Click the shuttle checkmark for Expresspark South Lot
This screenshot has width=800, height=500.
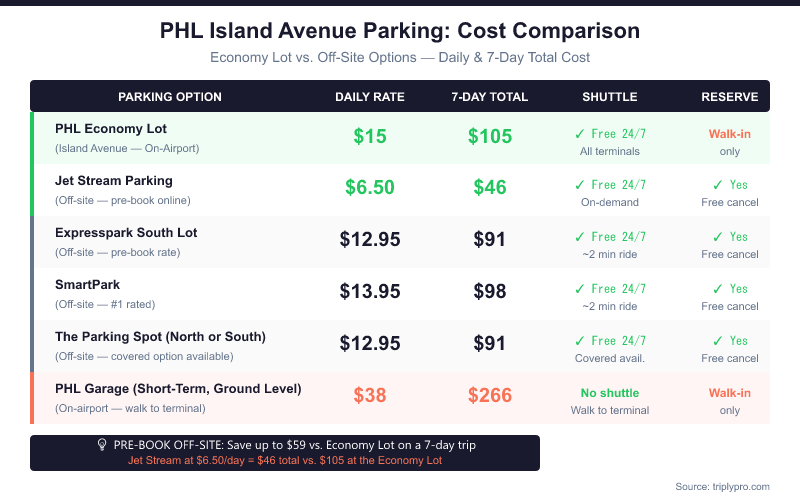[580, 237]
